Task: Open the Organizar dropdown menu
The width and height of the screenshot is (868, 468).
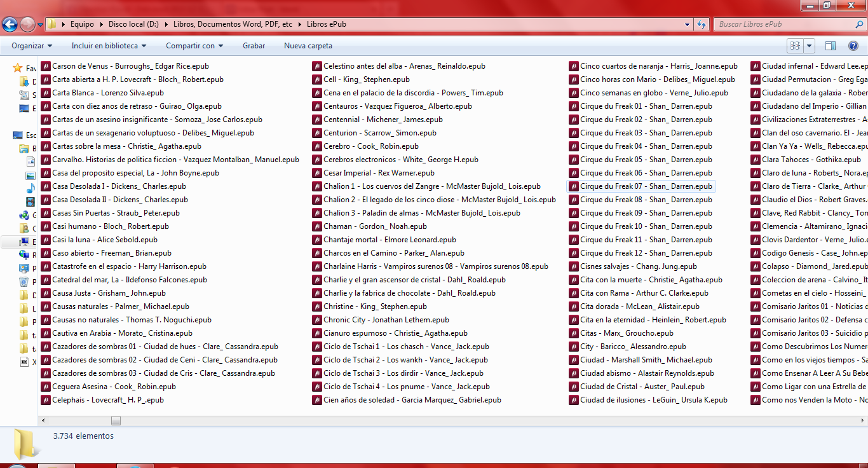Action: coord(32,46)
